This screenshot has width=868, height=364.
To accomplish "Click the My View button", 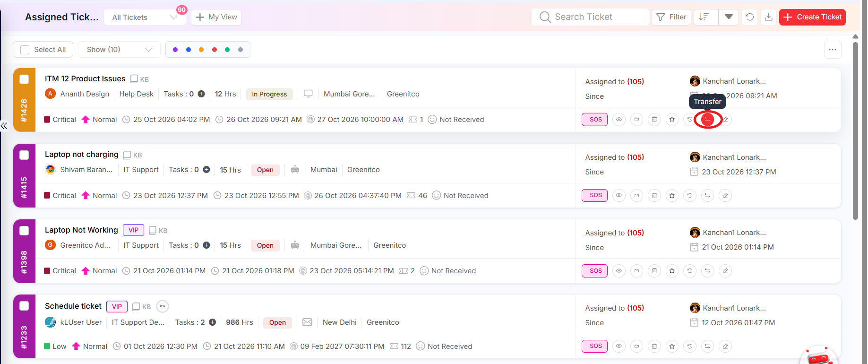I will pos(216,17).
